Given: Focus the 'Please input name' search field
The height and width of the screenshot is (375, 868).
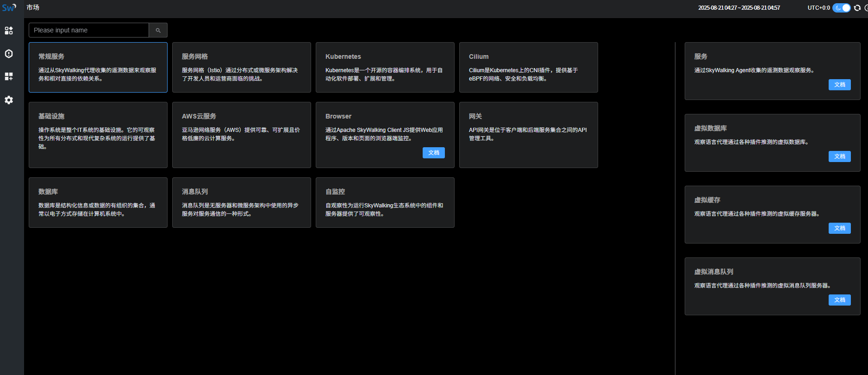Looking at the screenshot, I should pyautogui.click(x=89, y=30).
